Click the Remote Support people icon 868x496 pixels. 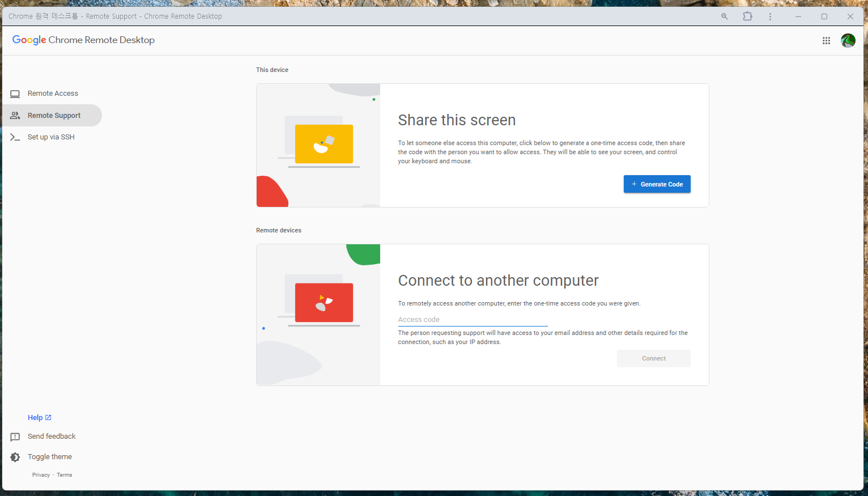(x=15, y=116)
